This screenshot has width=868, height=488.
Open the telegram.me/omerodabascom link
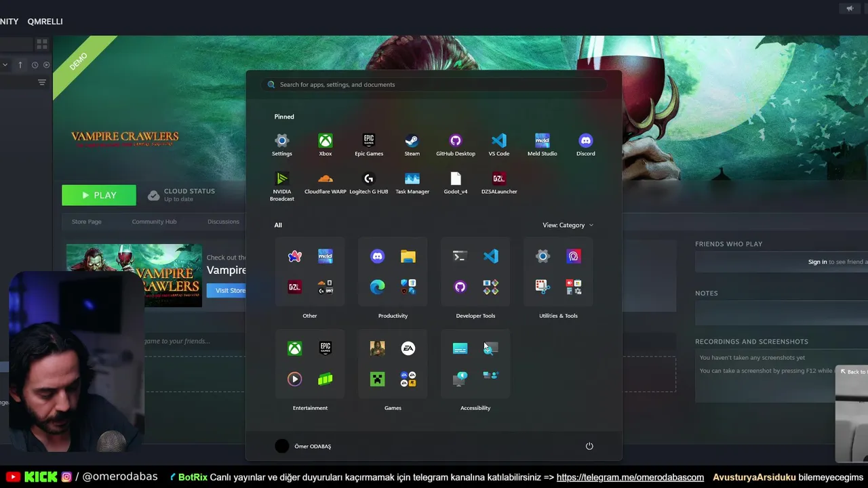630,477
